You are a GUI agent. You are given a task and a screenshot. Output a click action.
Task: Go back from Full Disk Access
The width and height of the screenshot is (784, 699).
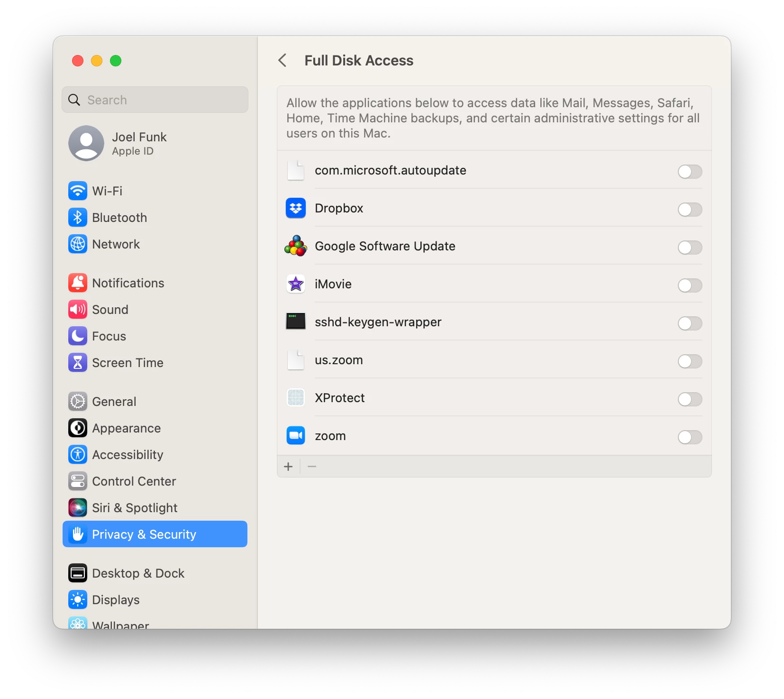[x=283, y=61]
